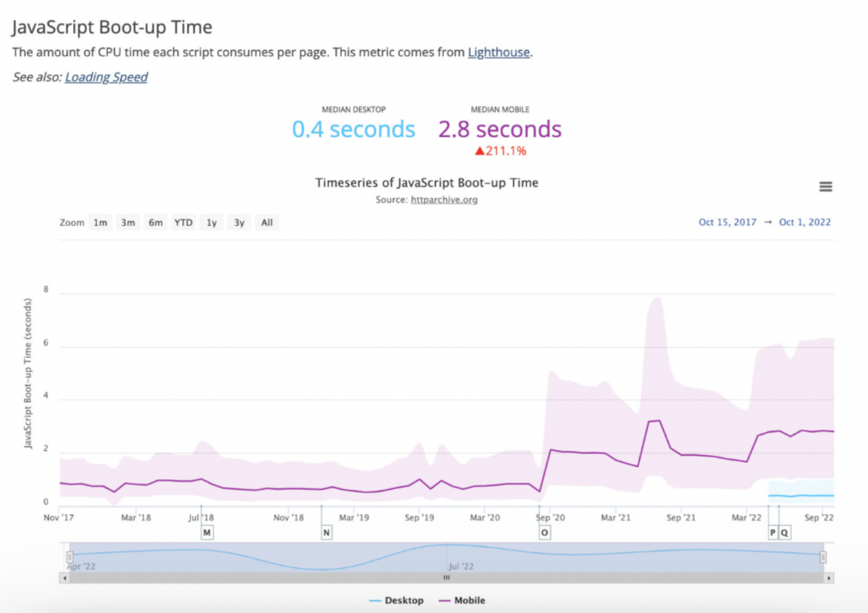Toggle the Desktop series in legend

(x=396, y=601)
